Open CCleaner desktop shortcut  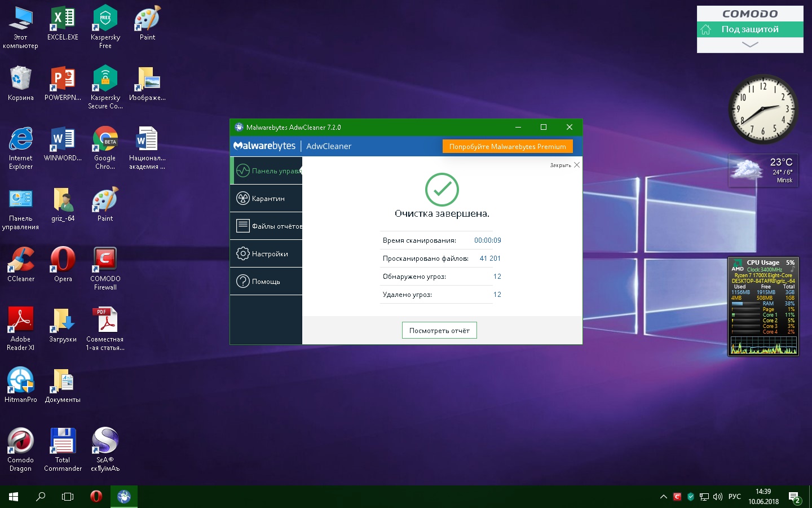coord(21,264)
